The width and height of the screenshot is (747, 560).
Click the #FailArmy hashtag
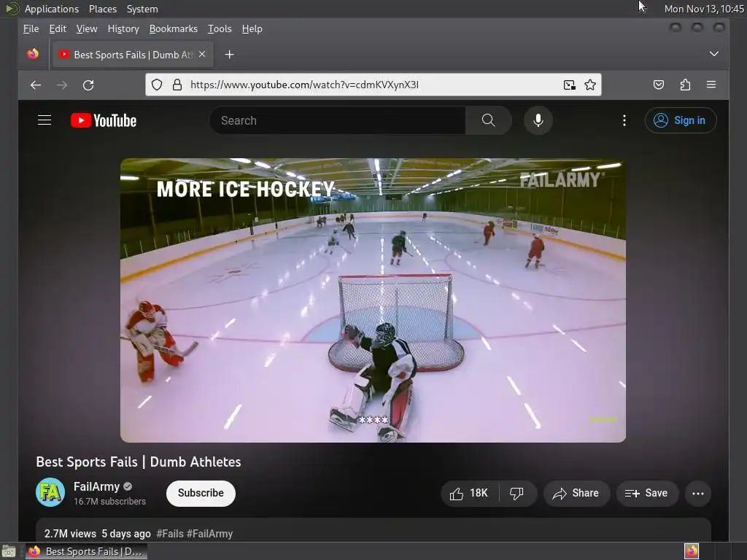[209, 534]
